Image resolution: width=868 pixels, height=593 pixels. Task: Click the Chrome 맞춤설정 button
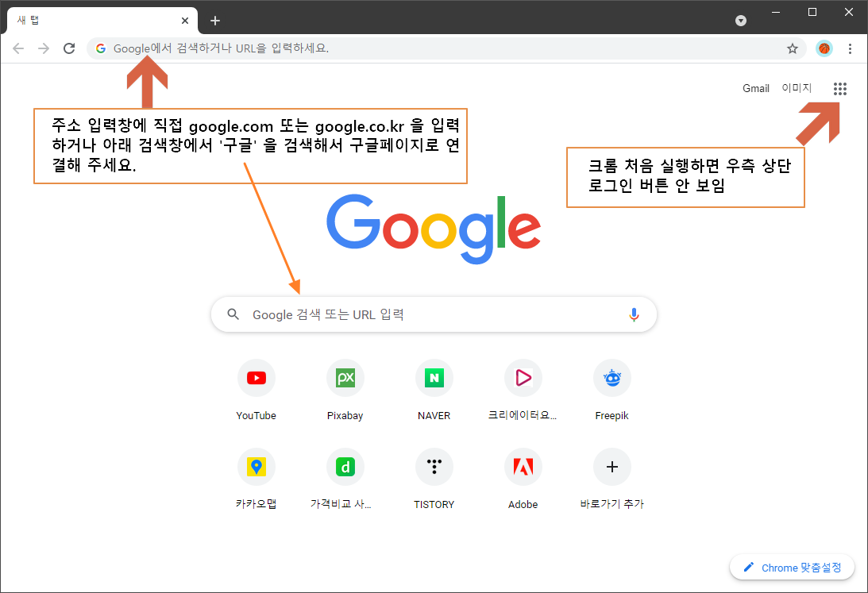pos(792,568)
